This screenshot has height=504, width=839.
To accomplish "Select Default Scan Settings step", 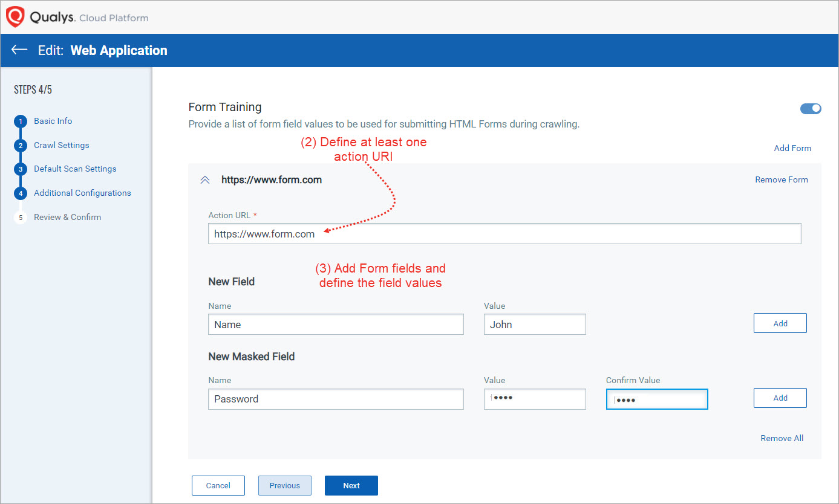I will [75, 169].
